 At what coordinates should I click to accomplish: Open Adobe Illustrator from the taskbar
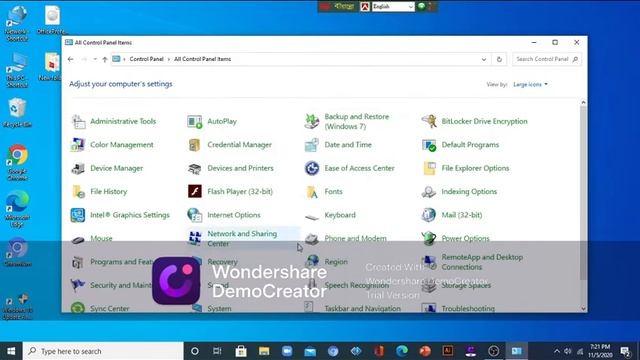[x=448, y=351]
